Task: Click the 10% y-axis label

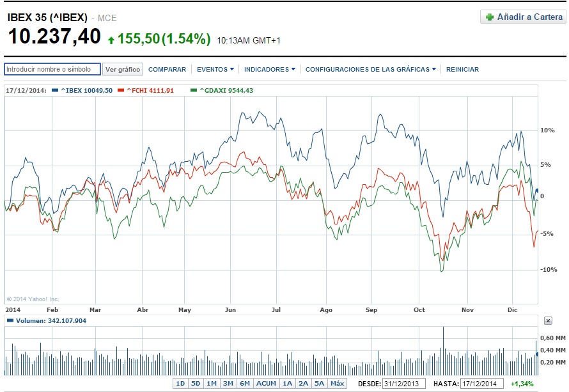Action: pyautogui.click(x=547, y=130)
